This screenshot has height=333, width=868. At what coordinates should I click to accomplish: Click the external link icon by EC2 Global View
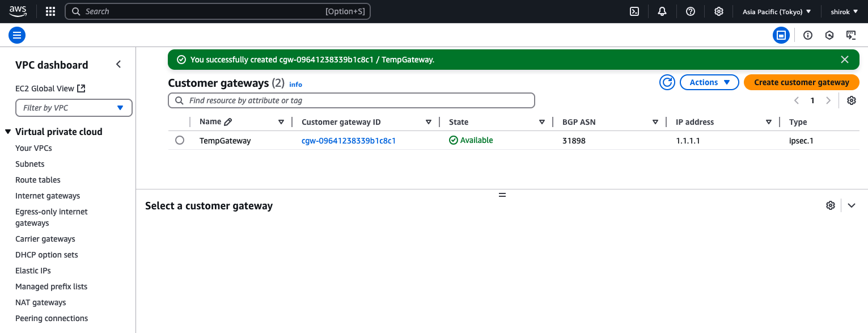[x=81, y=88]
